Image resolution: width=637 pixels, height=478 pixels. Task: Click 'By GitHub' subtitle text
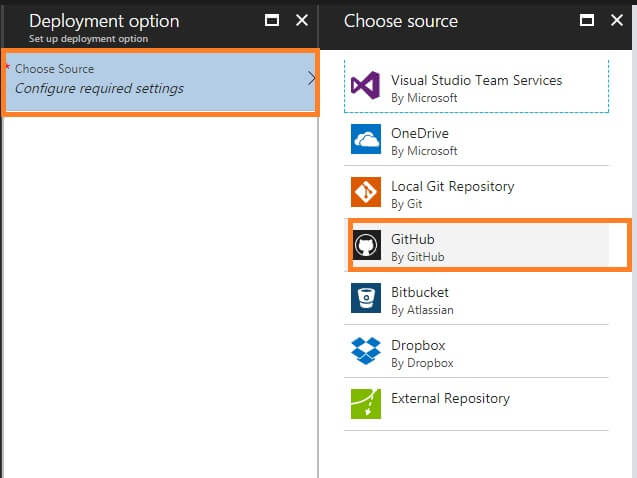coord(418,257)
